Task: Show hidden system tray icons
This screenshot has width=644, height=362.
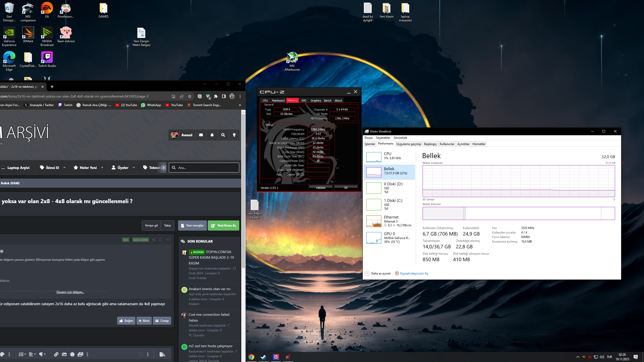Action: (578, 357)
